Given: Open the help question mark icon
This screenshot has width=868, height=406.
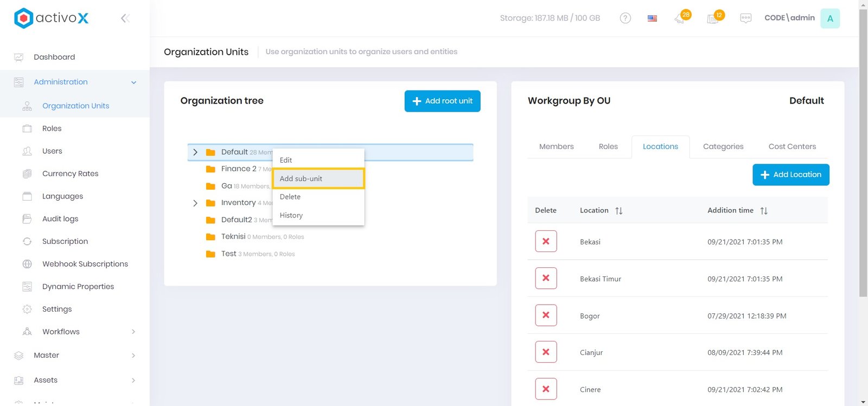Looking at the screenshot, I should 625,18.
